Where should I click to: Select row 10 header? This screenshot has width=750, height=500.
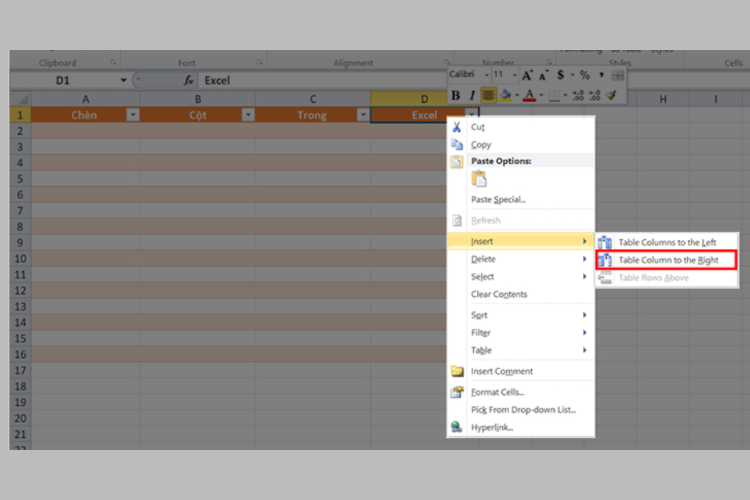click(20, 258)
